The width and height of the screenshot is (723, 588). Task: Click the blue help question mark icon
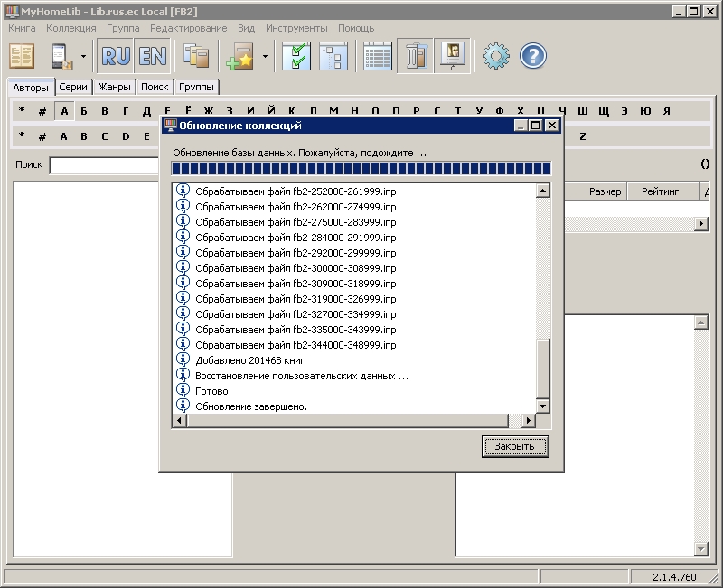(x=533, y=56)
